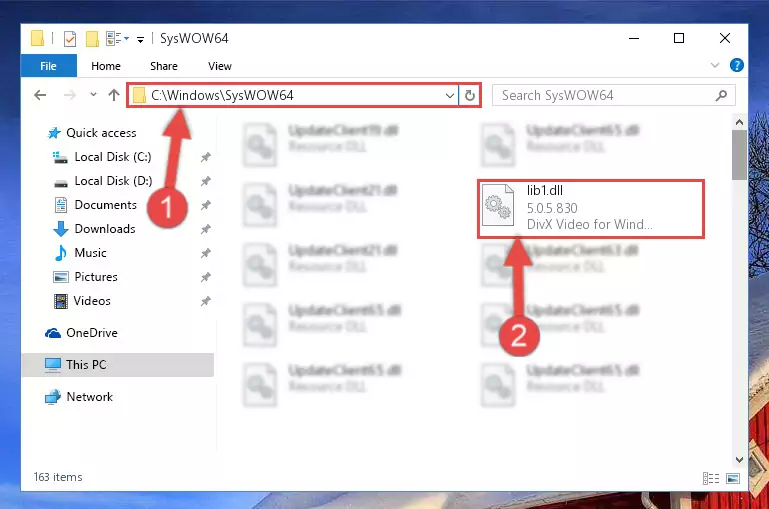Click the Search SysWOW64 field
The height and width of the screenshot is (509, 769).
[x=614, y=95]
